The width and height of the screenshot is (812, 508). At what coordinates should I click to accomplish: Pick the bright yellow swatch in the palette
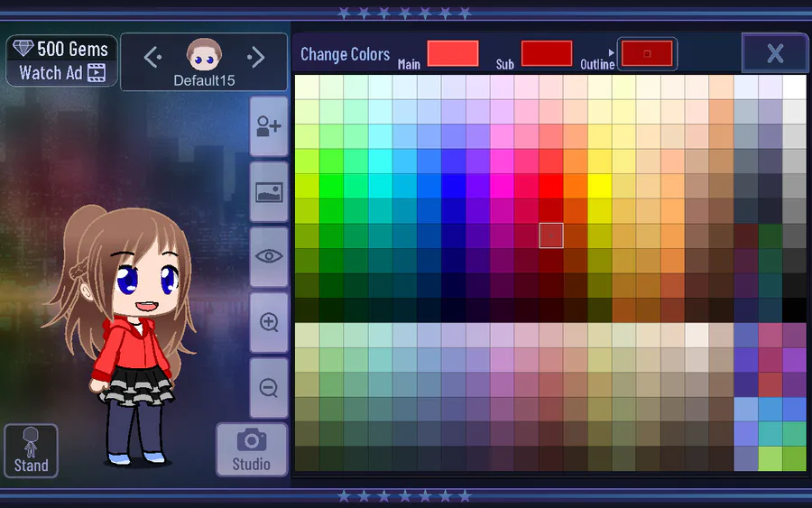pyautogui.click(x=600, y=186)
